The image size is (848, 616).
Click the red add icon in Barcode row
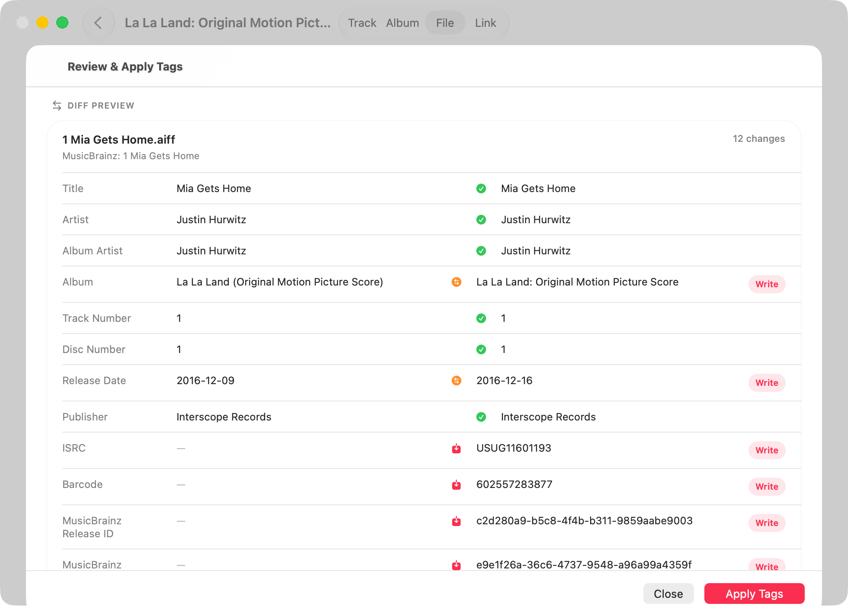[x=456, y=484]
